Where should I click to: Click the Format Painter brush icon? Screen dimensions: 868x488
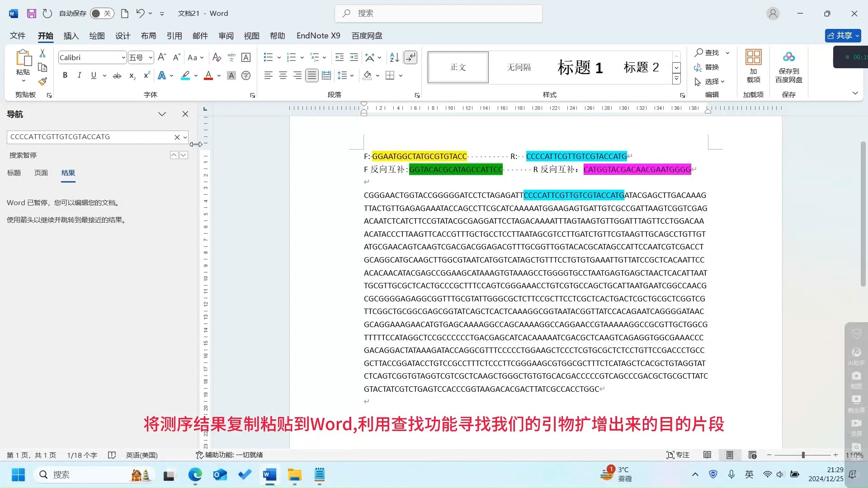point(42,81)
